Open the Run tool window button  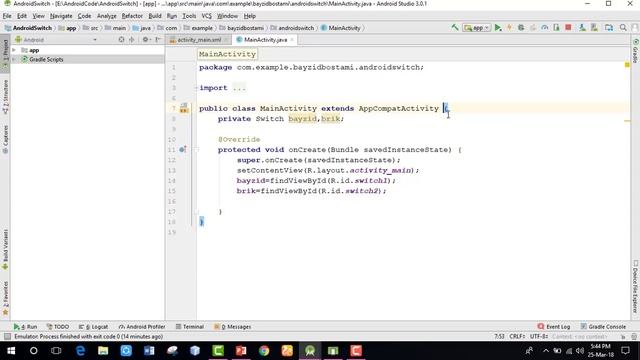click(x=25, y=327)
